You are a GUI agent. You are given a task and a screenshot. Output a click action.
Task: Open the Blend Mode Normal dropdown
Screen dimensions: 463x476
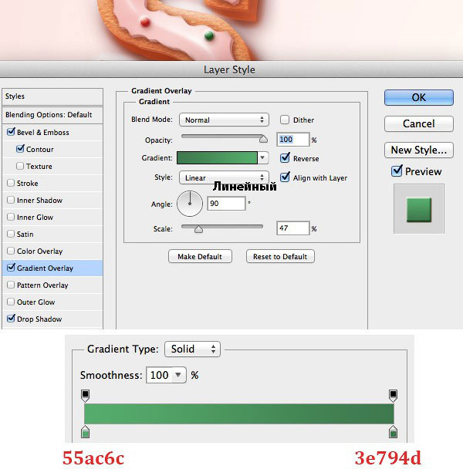point(224,120)
